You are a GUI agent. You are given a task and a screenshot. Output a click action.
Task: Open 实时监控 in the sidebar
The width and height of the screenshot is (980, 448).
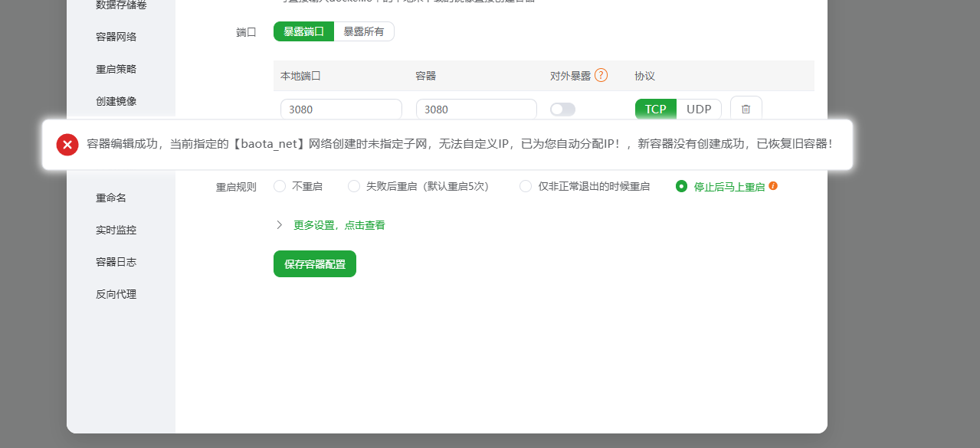click(x=116, y=230)
